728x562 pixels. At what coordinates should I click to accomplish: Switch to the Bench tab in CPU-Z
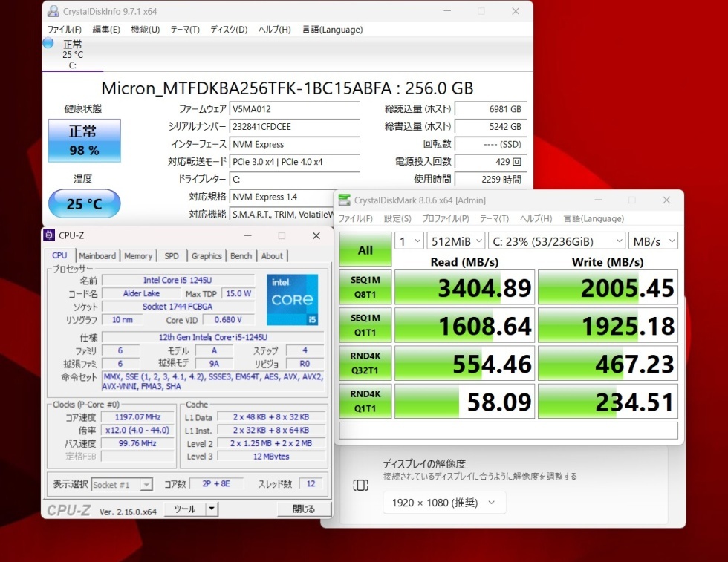click(241, 255)
